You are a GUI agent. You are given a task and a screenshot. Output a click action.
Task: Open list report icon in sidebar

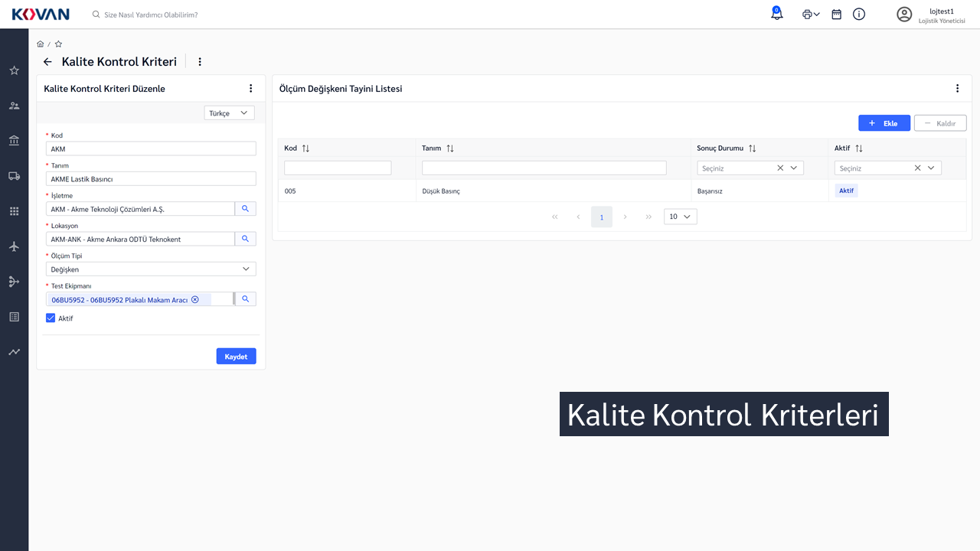pyautogui.click(x=14, y=317)
